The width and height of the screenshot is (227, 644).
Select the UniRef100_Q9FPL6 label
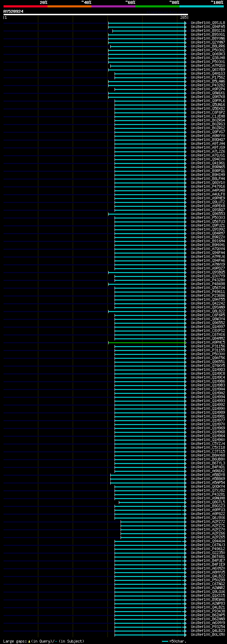pyautogui.click(x=208, y=101)
